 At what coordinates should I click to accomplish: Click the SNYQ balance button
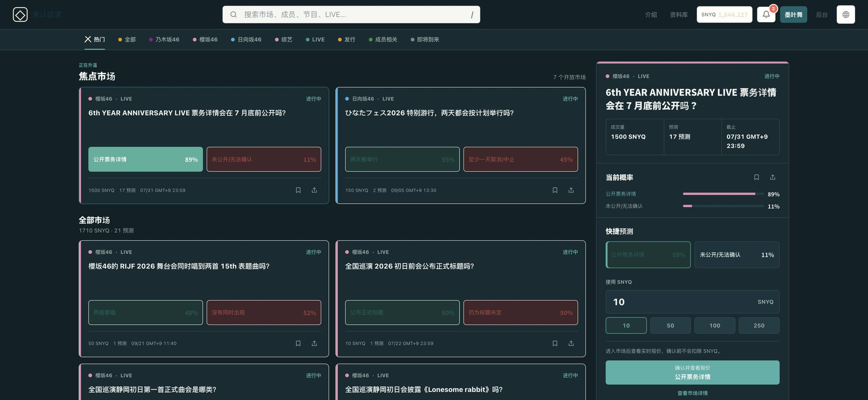(724, 14)
